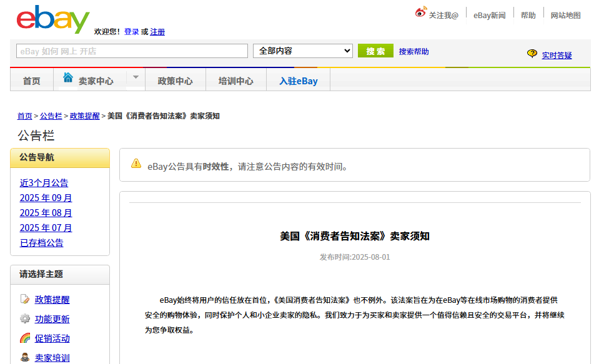Click the yellow speech bubble icon for 实时答疑
The width and height of the screenshot is (614, 364).
point(532,54)
